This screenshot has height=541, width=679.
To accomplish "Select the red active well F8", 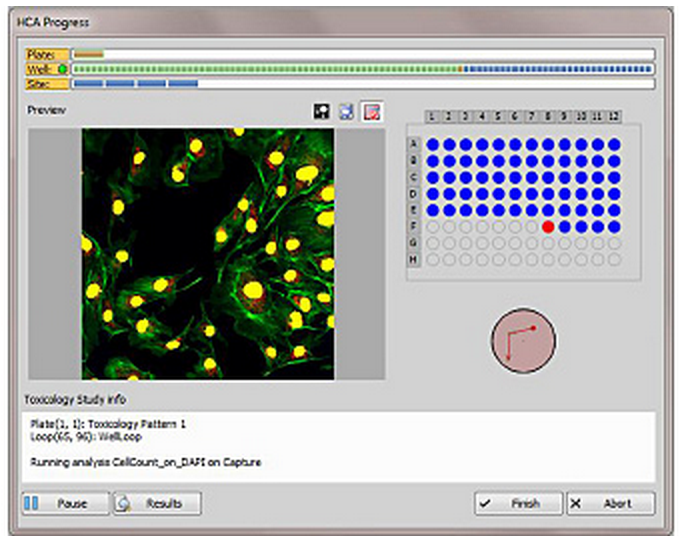I will pyautogui.click(x=548, y=227).
